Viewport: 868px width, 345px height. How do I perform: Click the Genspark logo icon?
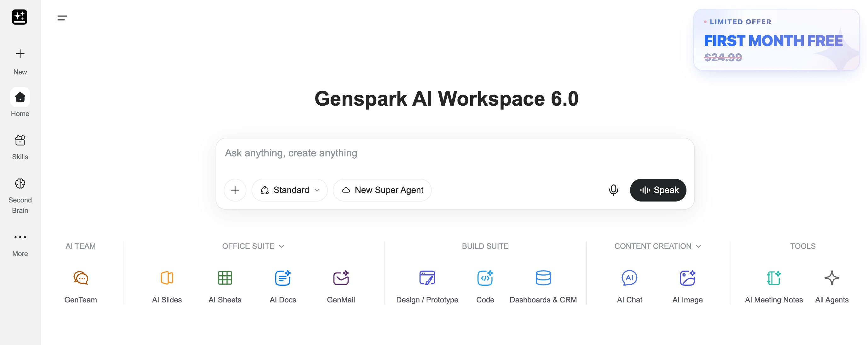click(x=20, y=17)
